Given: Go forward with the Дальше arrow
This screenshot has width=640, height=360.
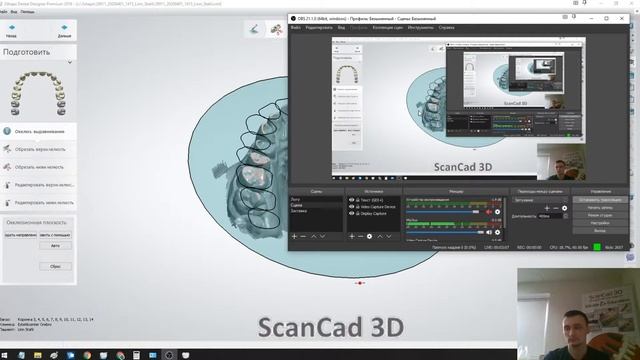Looking at the screenshot, I should [64, 31].
